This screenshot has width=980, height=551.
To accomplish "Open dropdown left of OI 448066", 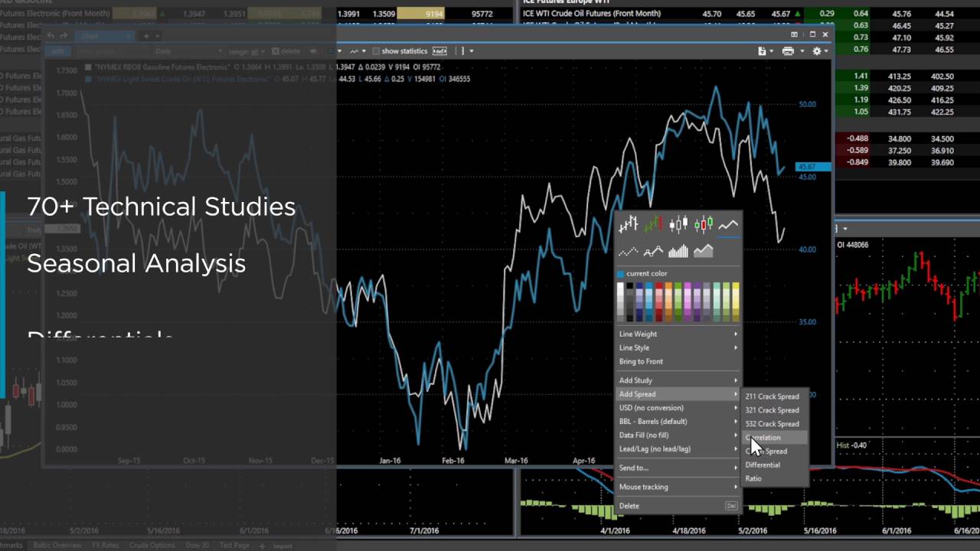I will click(844, 229).
